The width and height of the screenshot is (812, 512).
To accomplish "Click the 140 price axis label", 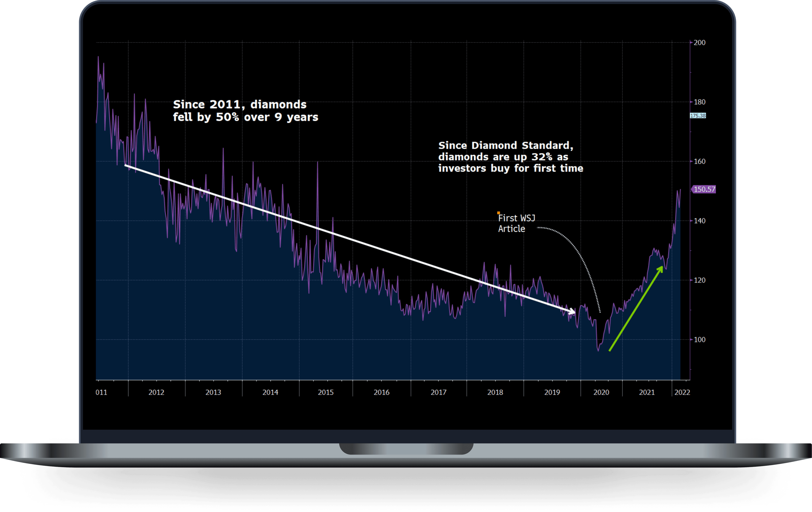I will [x=699, y=221].
